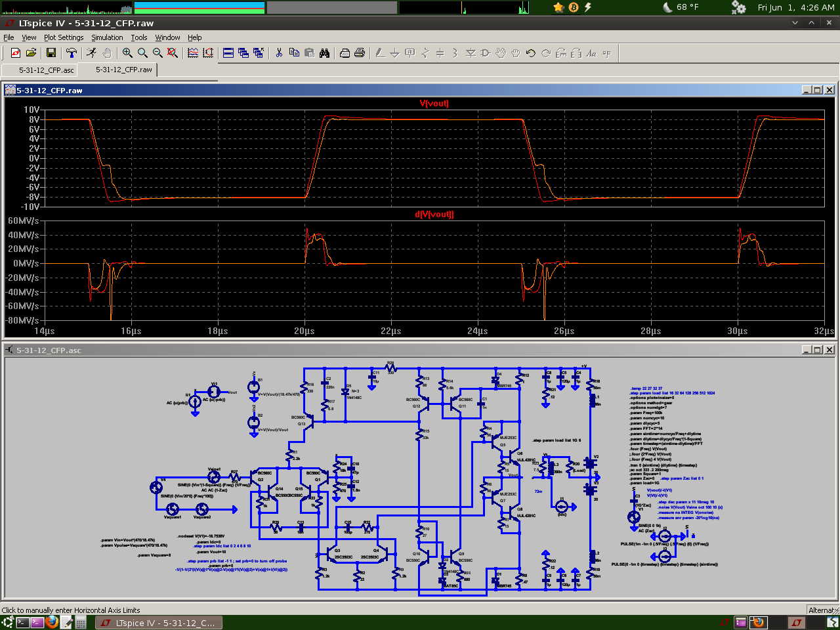Undo the last action
The width and height of the screenshot is (840, 630).
tap(531, 53)
